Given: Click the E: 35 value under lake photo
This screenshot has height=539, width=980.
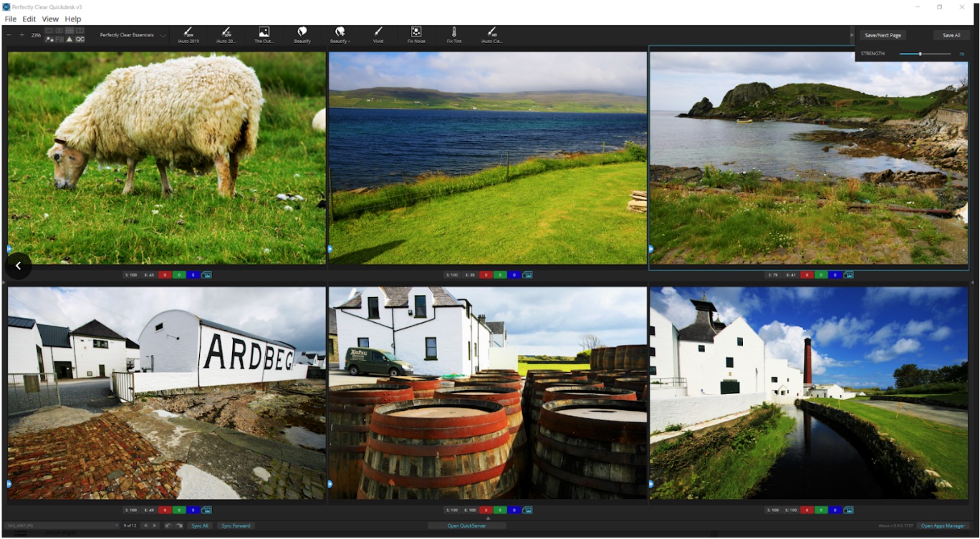Looking at the screenshot, I should coord(470,275).
